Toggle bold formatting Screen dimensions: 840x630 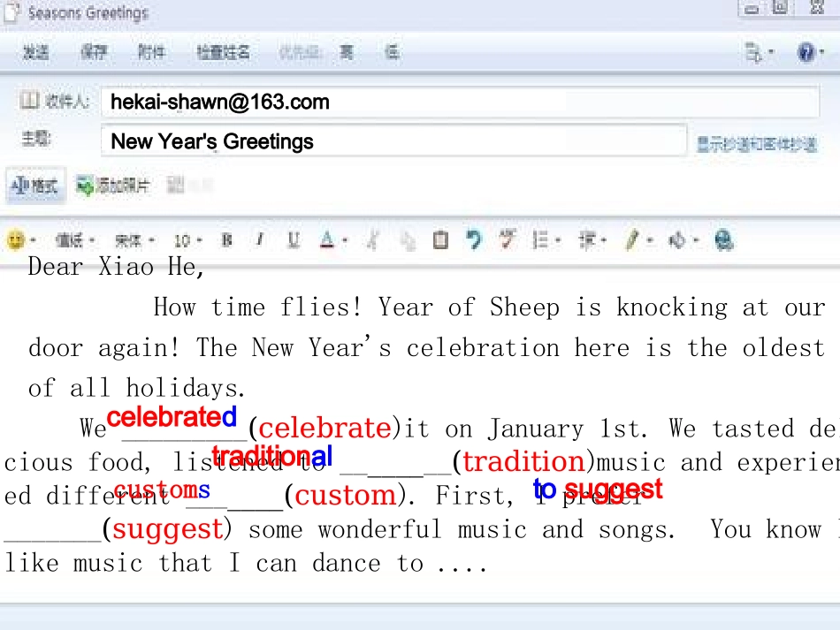coord(226,239)
